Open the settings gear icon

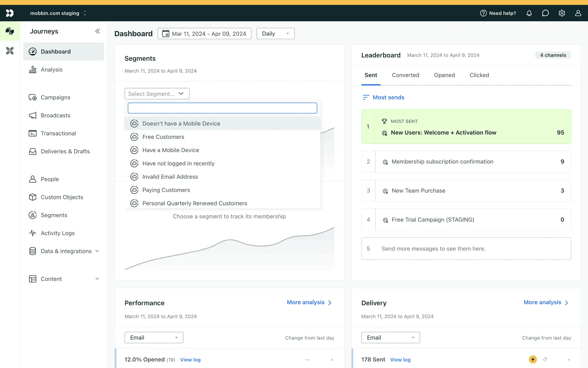coord(562,13)
